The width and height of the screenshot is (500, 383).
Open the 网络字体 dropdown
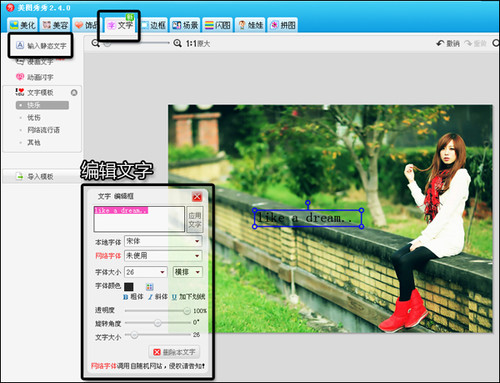click(163, 256)
